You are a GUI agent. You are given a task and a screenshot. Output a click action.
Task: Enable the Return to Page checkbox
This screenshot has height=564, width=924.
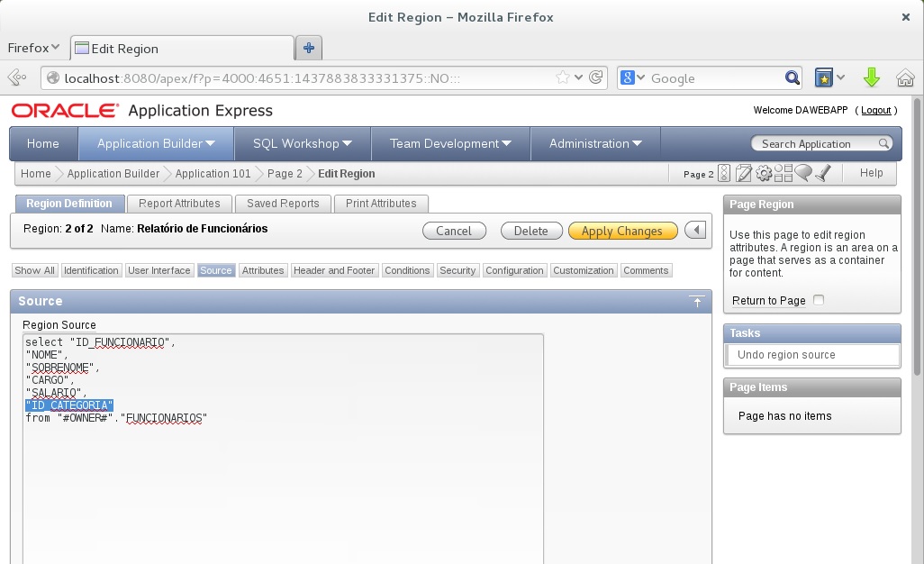click(818, 300)
